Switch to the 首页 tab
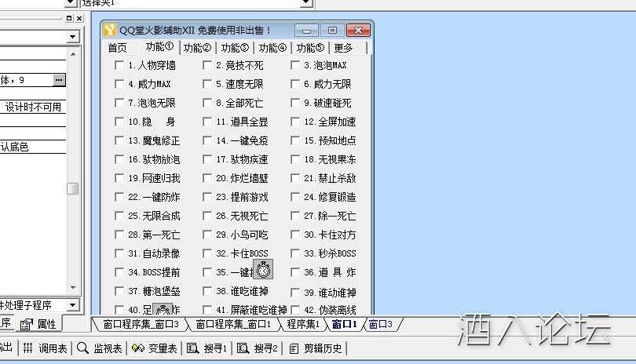Screen dimensions: 636x364 117,48
